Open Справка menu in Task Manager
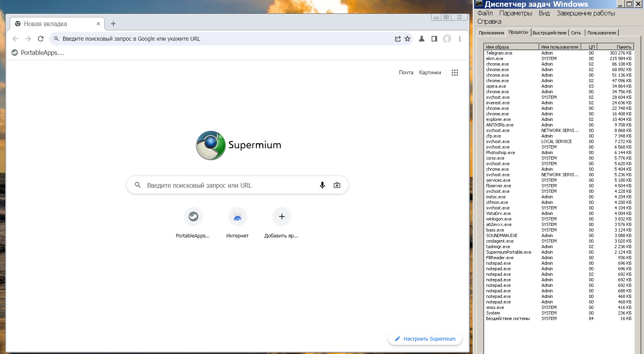Image resolution: width=644 pixels, height=354 pixels. [489, 22]
